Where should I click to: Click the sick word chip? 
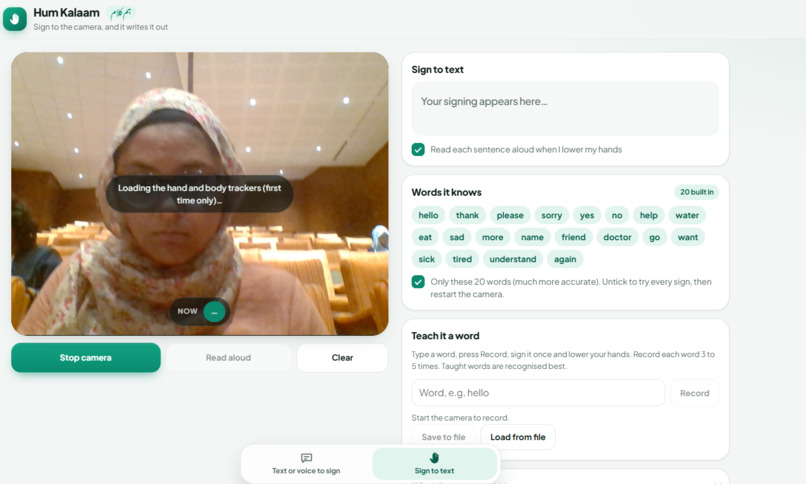pyautogui.click(x=427, y=259)
